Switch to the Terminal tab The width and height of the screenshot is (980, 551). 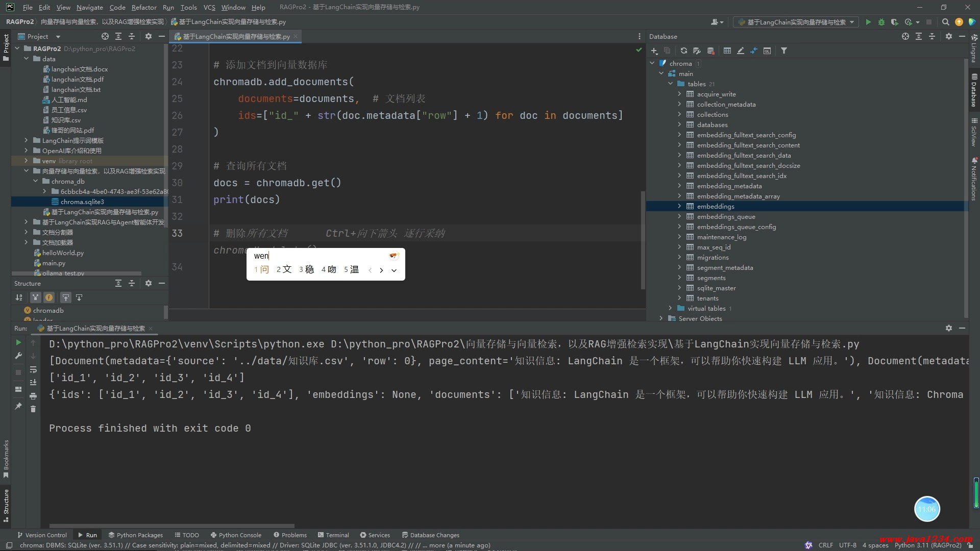click(333, 535)
